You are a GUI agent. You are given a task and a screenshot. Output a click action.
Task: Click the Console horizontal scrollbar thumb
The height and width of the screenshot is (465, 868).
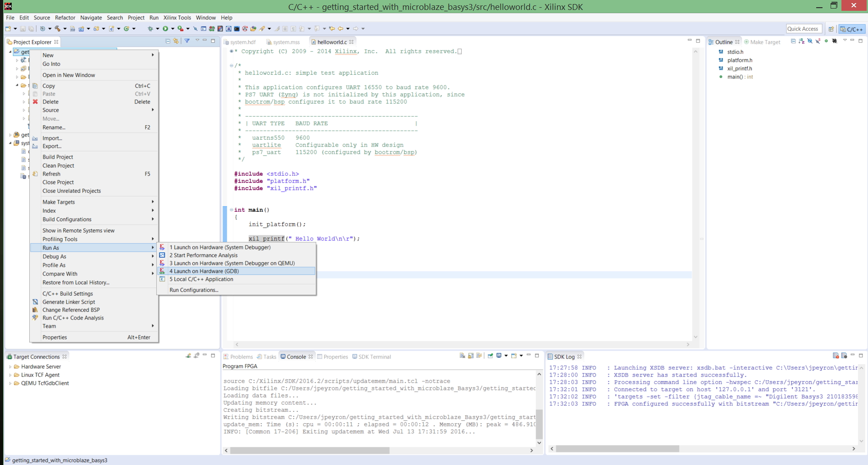coord(310,450)
